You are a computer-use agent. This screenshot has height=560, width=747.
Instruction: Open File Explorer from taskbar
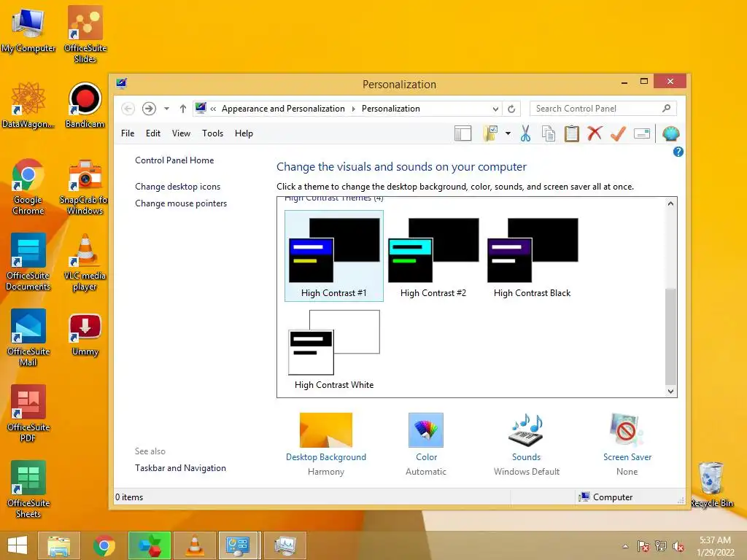coord(59,545)
